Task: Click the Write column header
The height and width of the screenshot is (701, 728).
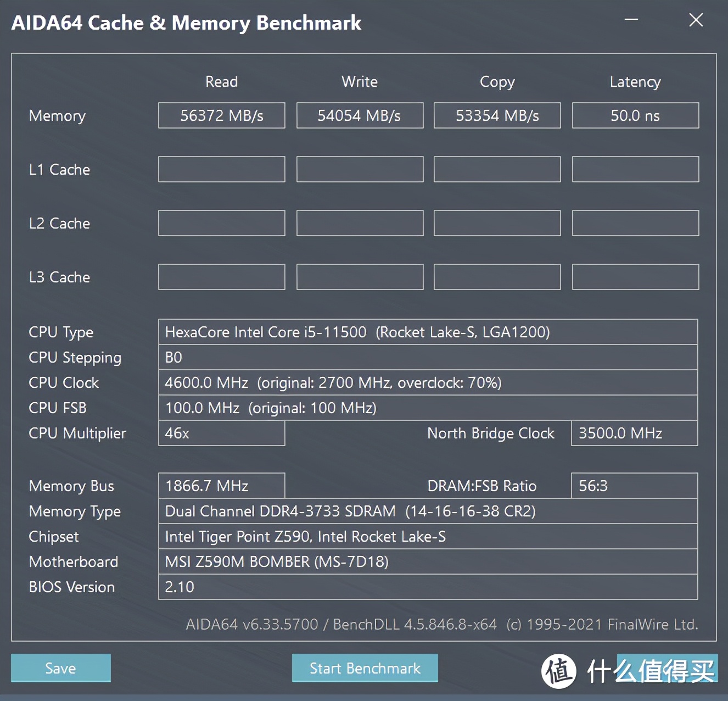Action: point(360,81)
